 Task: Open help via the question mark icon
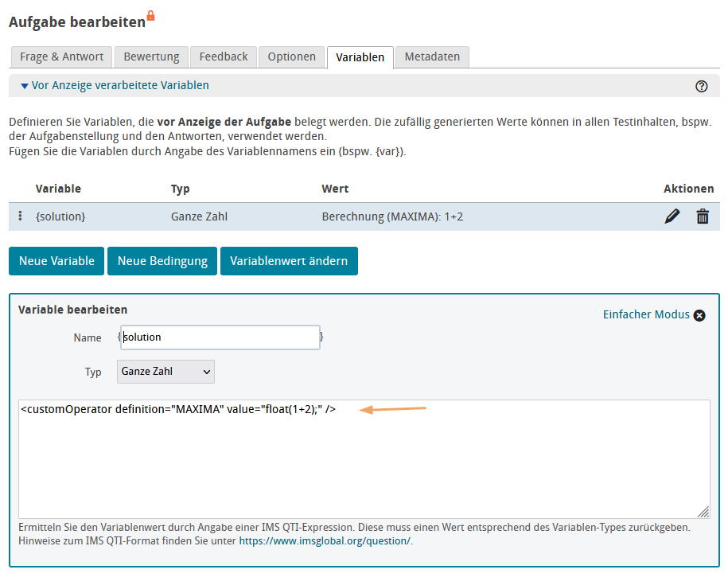pos(701,85)
